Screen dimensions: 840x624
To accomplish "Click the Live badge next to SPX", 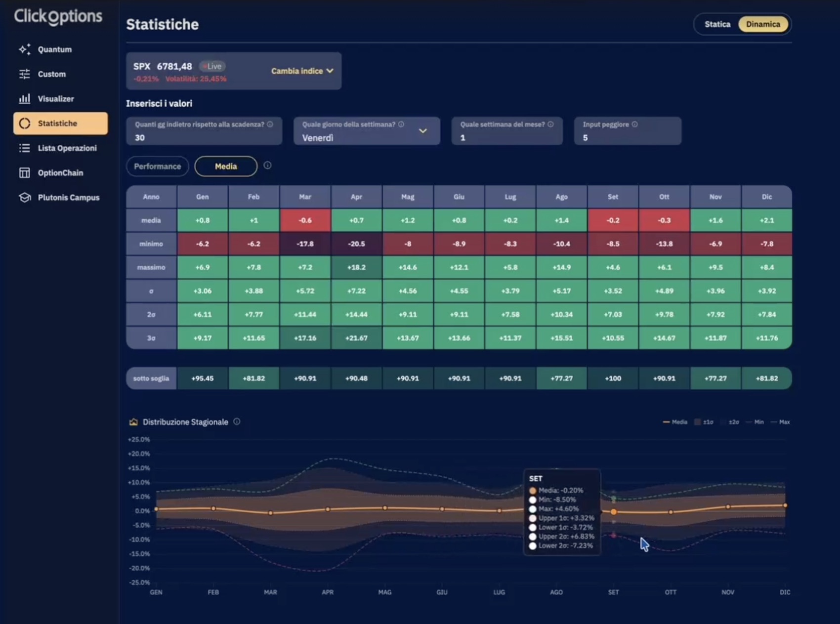I will [212, 66].
